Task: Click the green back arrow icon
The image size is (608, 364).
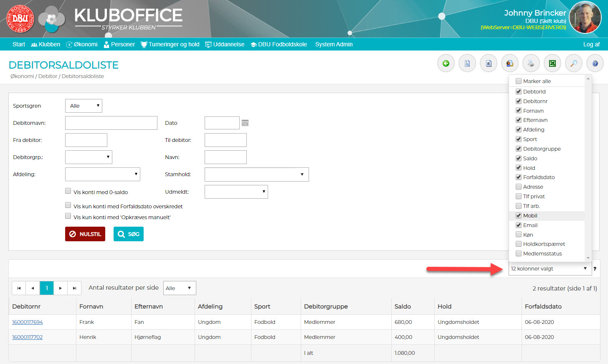Action: (446, 63)
